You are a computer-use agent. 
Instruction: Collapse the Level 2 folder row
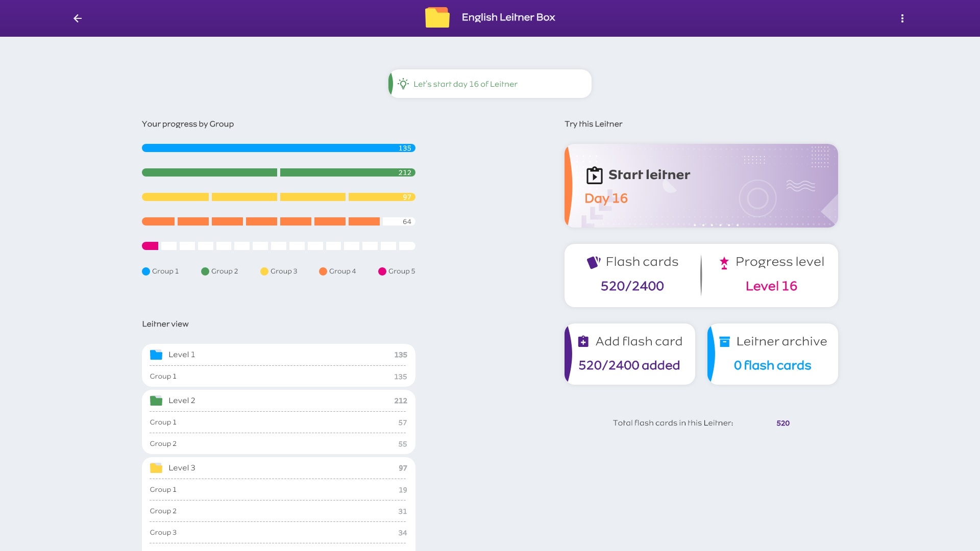click(278, 400)
